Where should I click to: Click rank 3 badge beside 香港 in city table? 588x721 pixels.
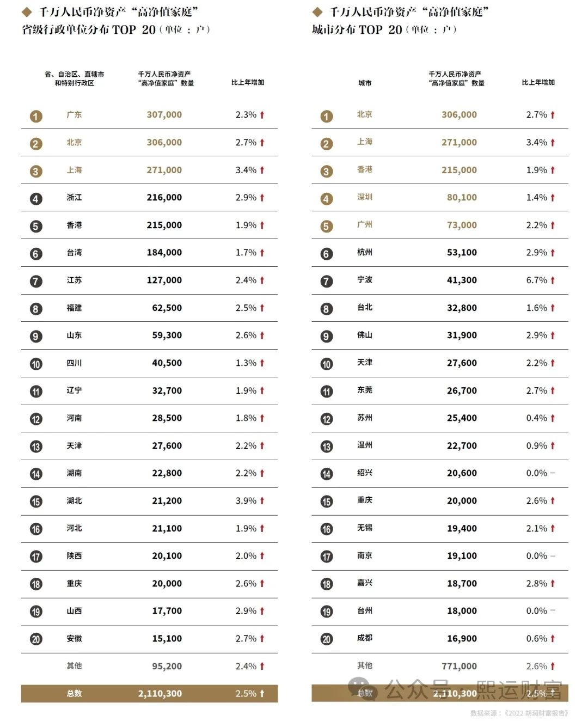(x=326, y=171)
